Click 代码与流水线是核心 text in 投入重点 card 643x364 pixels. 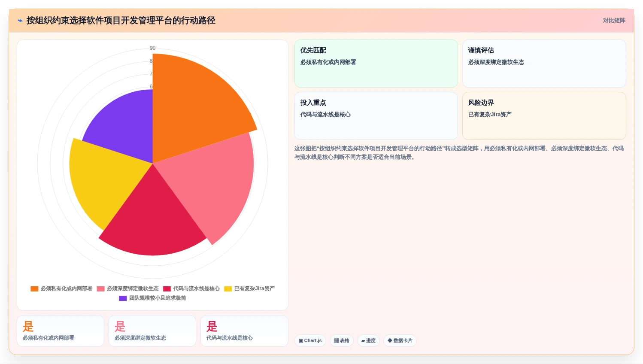coord(325,115)
